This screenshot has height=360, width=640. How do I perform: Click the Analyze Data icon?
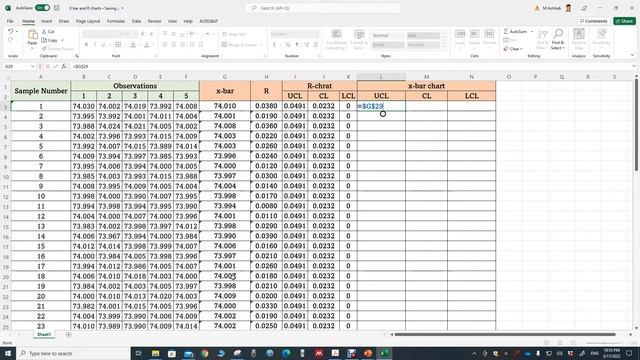pyautogui.click(x=579, y=39)
